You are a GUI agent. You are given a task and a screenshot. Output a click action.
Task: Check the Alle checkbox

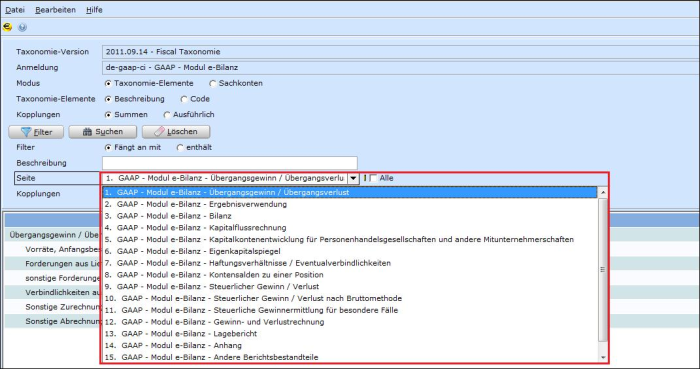373,178
